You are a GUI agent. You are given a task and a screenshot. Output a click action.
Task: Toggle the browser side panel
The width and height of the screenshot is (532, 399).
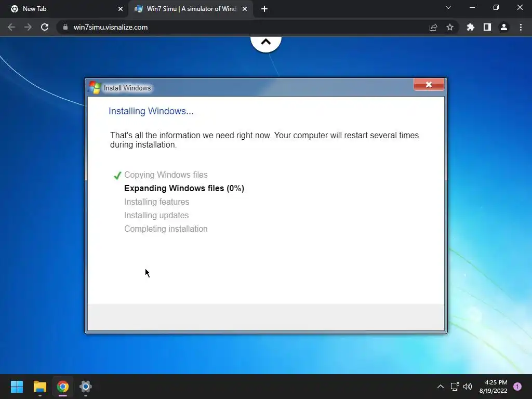point(487,27)
